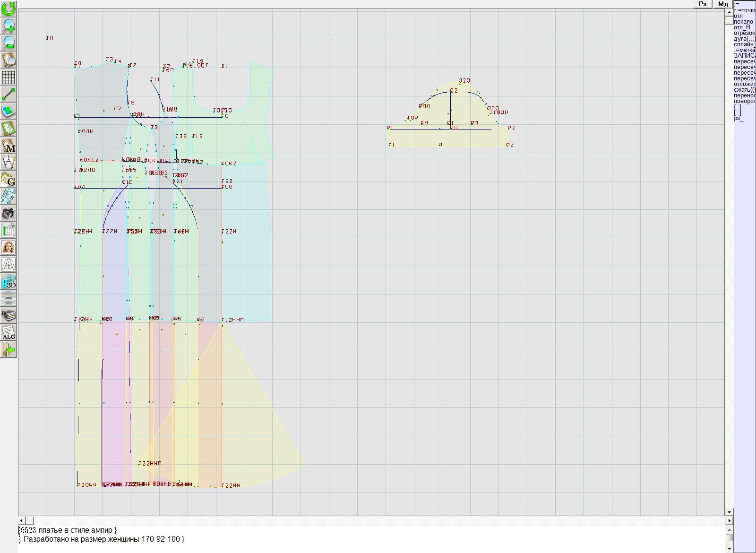Open the pattern piece M icon
This screenshot has width=756, height=553.
coord(9,146)
